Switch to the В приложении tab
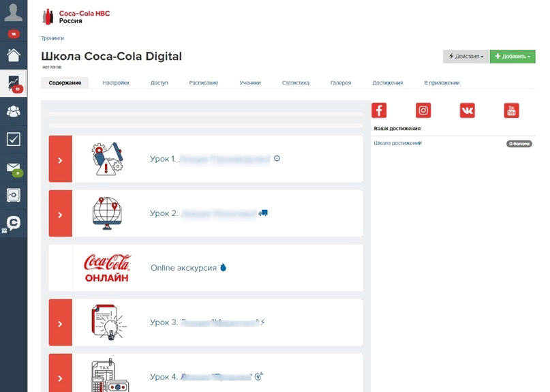This screenshot has height=392, width=550. (442, 82)
